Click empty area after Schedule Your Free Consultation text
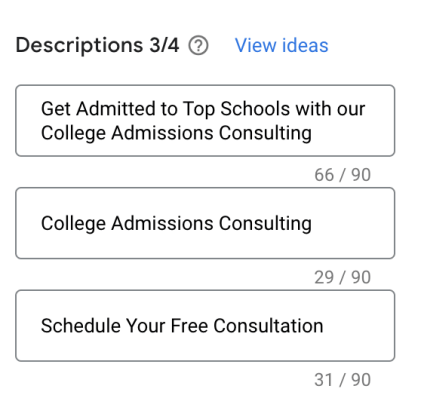The image size is (421, 398). click(358, 326)
